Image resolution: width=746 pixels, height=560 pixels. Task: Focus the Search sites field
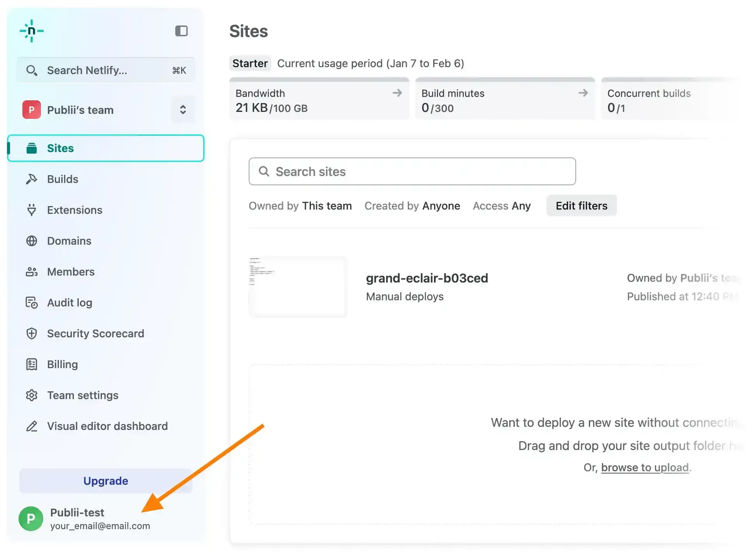(x=412, y=172)
